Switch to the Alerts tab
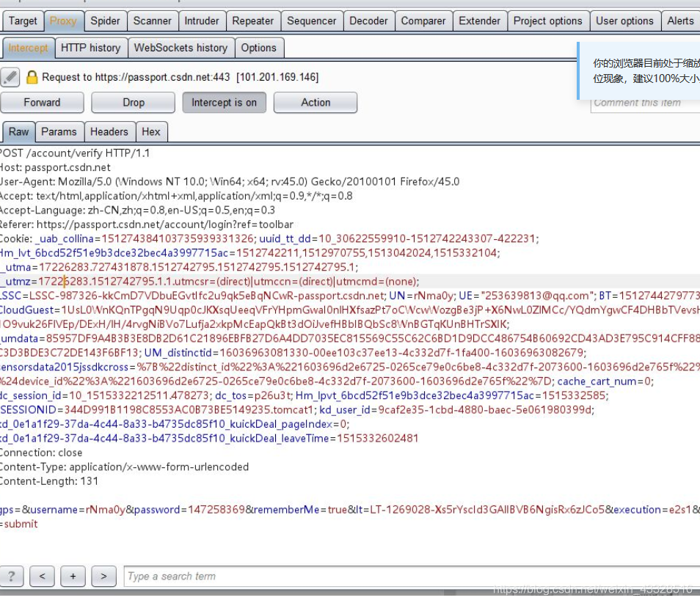Screen dimensions: 700x603 coord(680,21)
